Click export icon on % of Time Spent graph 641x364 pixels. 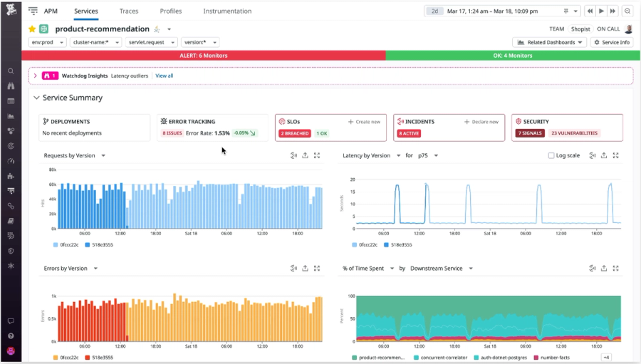pos(604,269)
